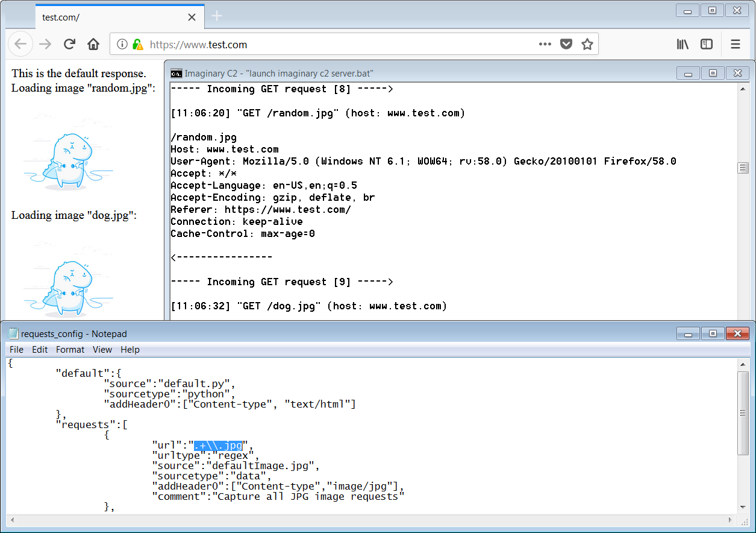Click the "requests":[ line in Notepad
Viewport: 756px width, 533px height.
tap(92, 425)
